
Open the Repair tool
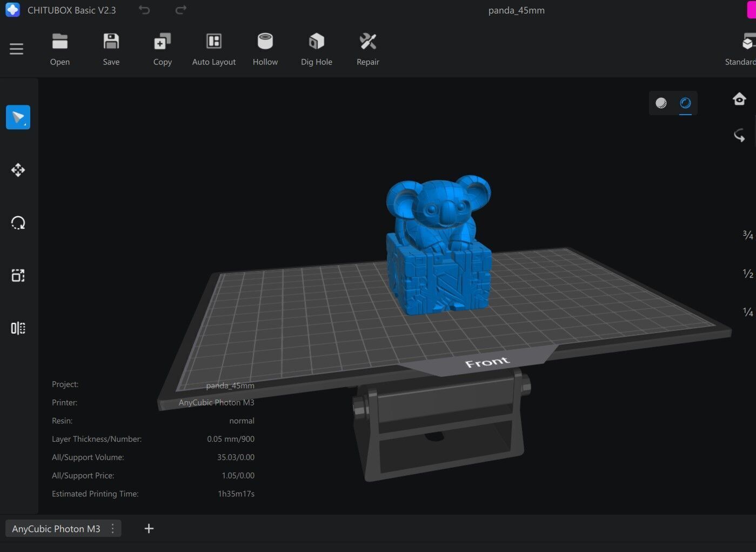[368, 49]
